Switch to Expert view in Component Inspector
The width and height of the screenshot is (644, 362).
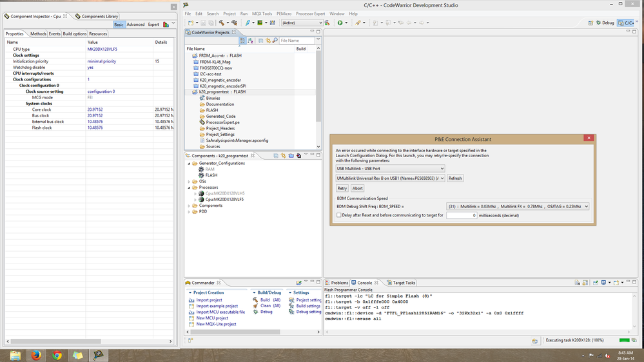click(153, 24)
